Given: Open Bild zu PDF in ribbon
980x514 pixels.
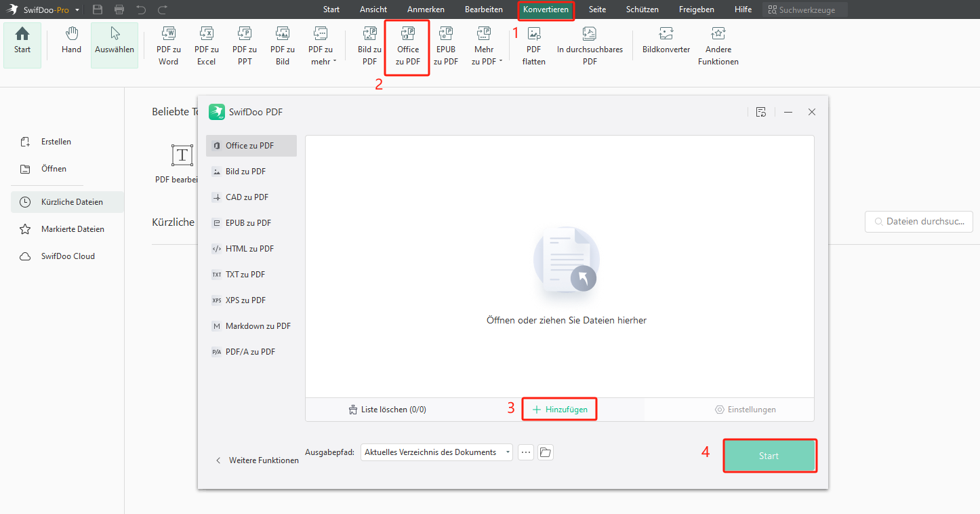Looking at the screenshot, I should (369, 46).
